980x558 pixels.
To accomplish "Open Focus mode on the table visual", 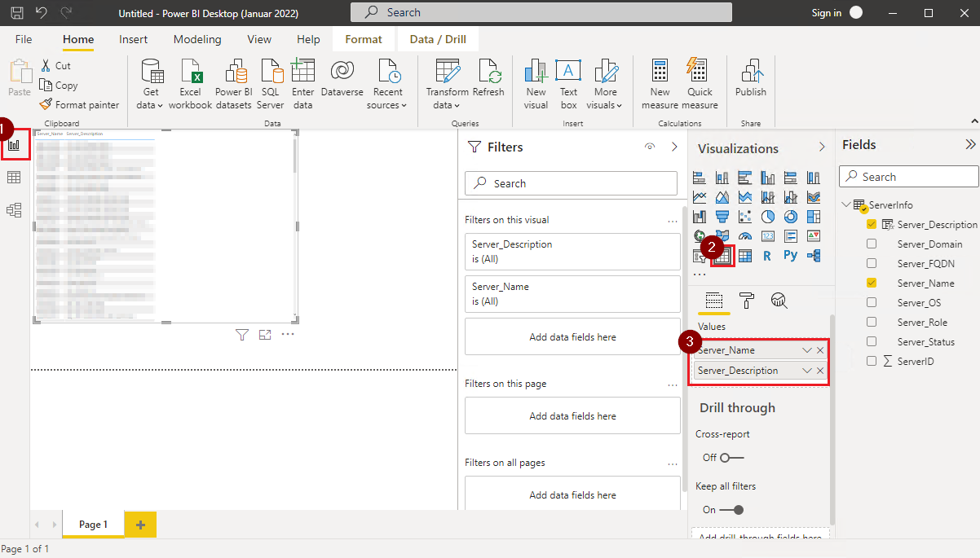I will tap(265, 334).
